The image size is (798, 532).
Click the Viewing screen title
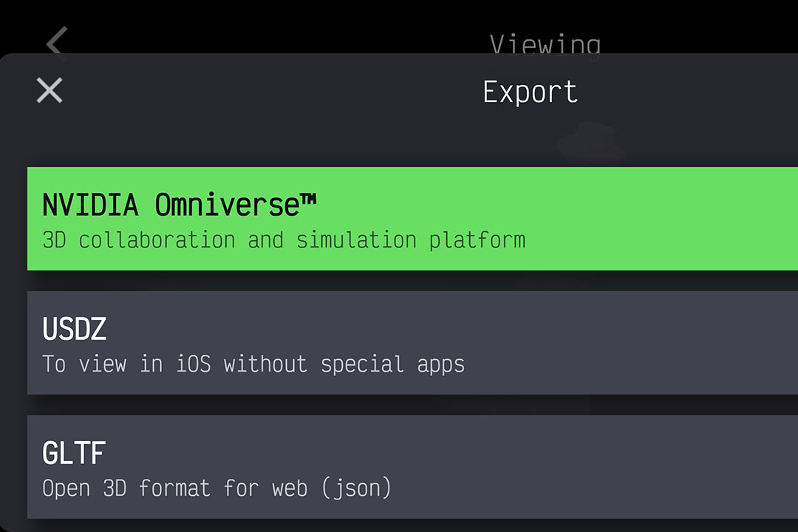click(545, 44)
